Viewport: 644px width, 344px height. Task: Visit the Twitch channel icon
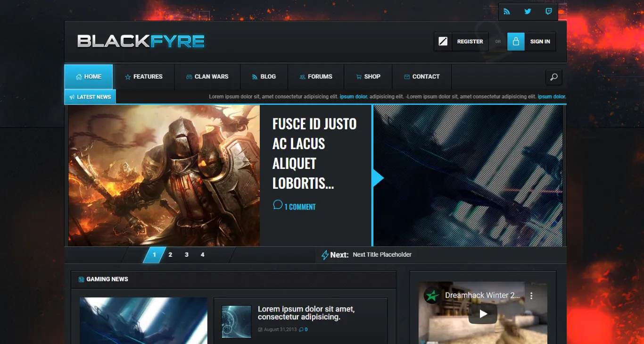pyautogui.click(x=548, y=11)
